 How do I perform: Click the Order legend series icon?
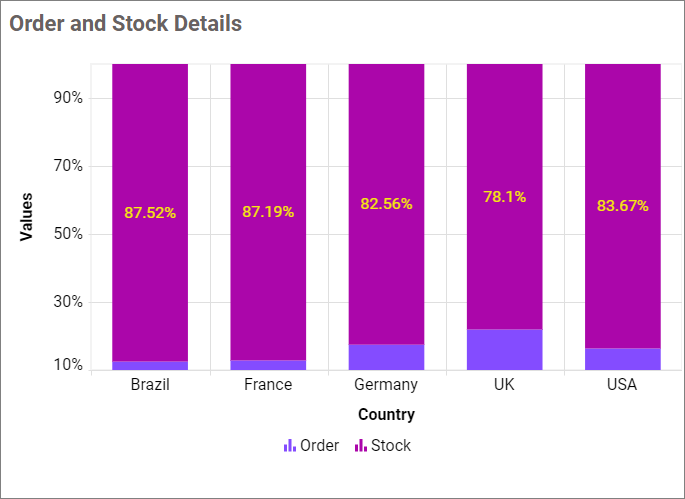pos(289,446)
